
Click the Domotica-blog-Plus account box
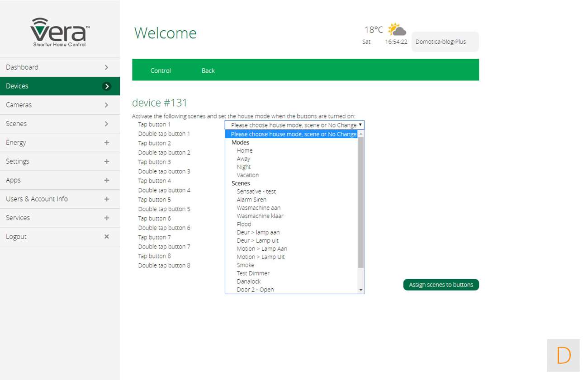coord(445,42)
